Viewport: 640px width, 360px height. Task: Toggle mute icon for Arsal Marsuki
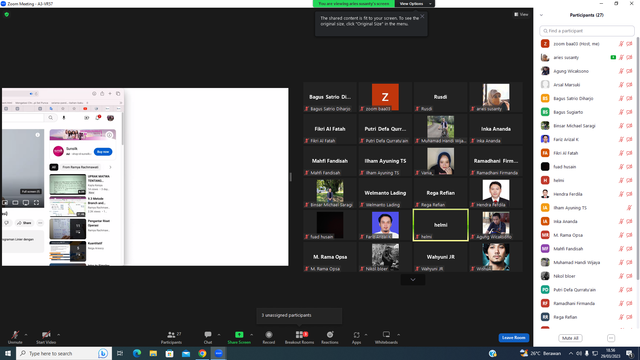pos(621,85)
